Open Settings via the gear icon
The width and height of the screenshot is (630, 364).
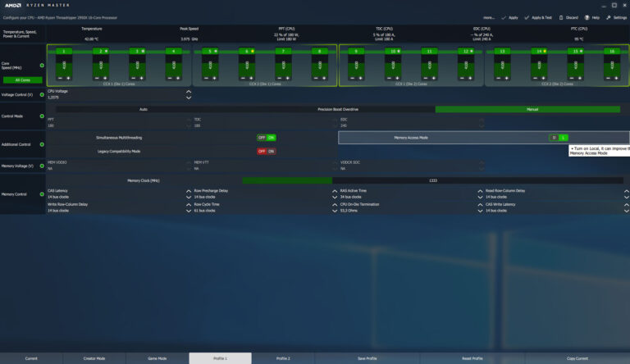point(609,17)
